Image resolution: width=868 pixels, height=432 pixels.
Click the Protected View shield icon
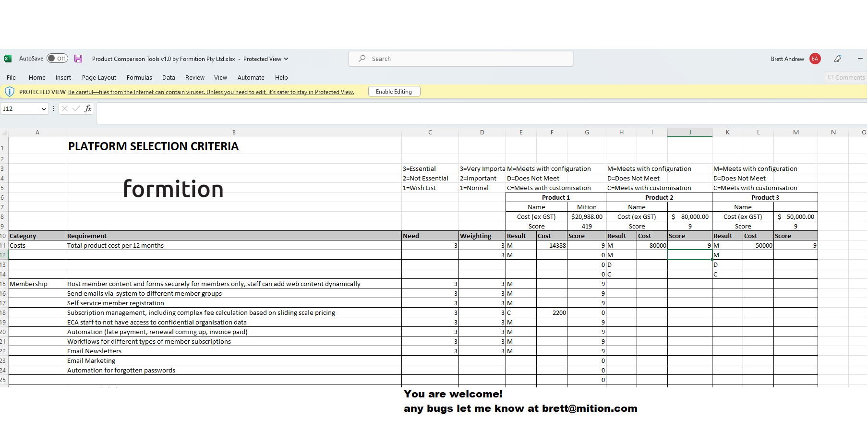tap(9, 92)
